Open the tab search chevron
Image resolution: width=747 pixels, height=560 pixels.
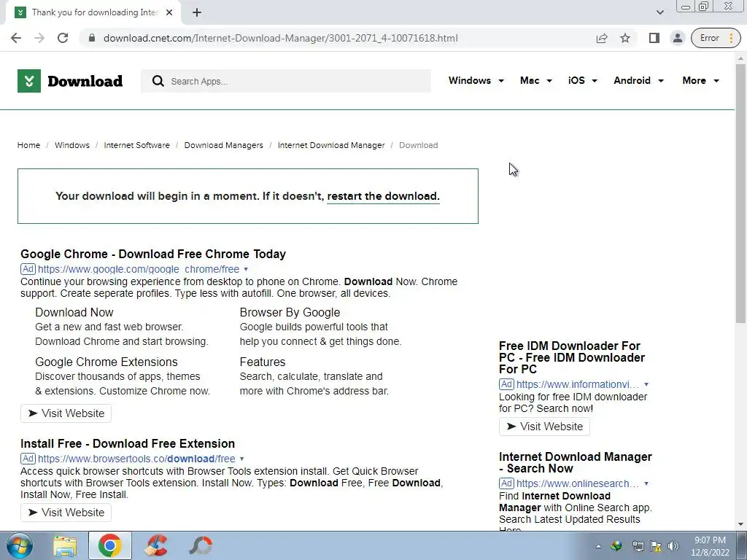[659, 12]
